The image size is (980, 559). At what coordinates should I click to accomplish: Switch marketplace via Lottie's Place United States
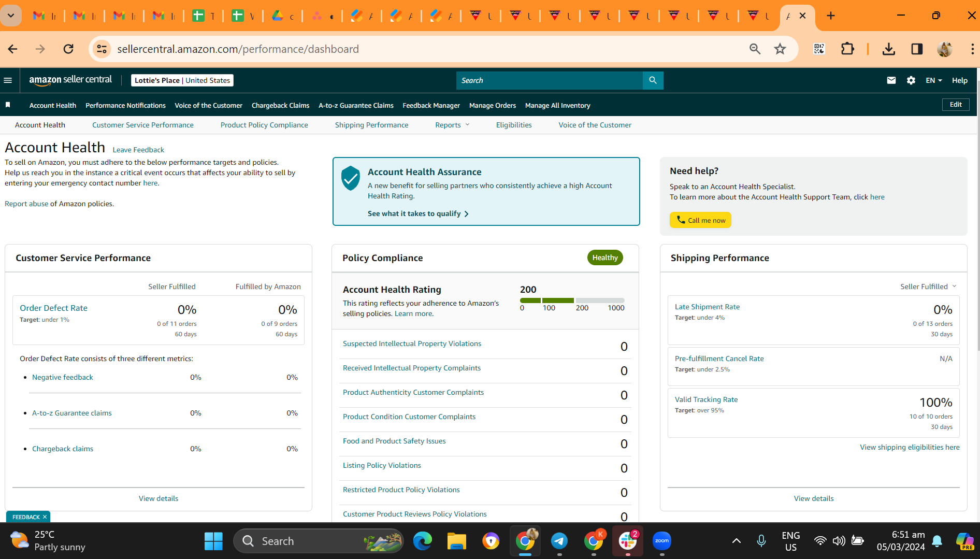[182, 80]
